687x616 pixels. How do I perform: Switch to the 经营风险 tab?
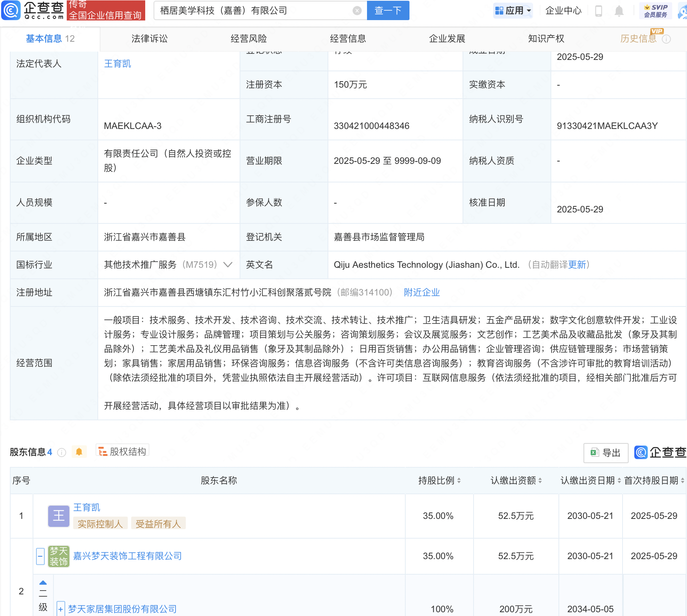click(249, 39)
